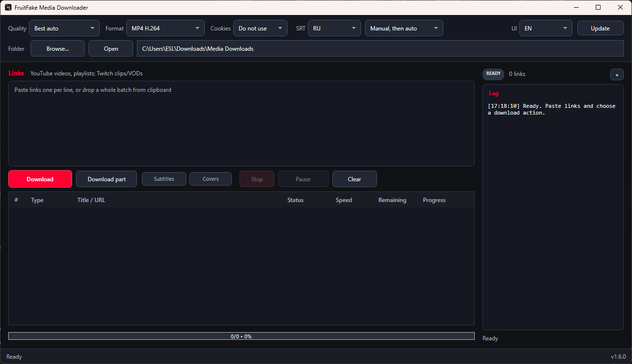The image size is (632, 364).
Task: Open the SRT language dropdown showing RU
Action: (334, 28)
